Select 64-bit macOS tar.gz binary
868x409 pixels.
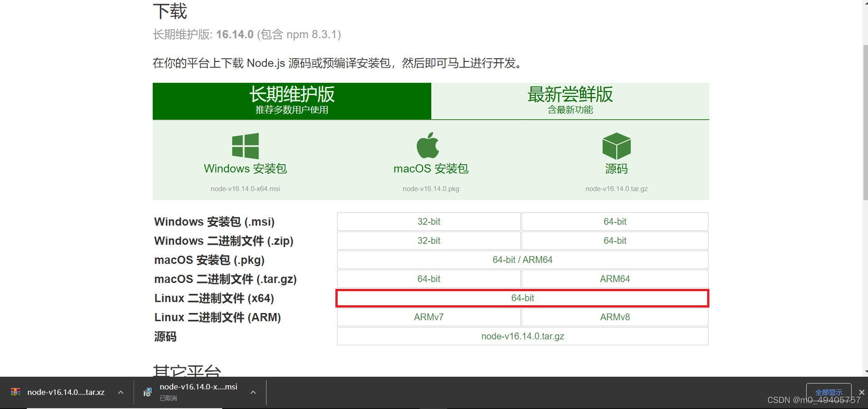pos(429,279)
